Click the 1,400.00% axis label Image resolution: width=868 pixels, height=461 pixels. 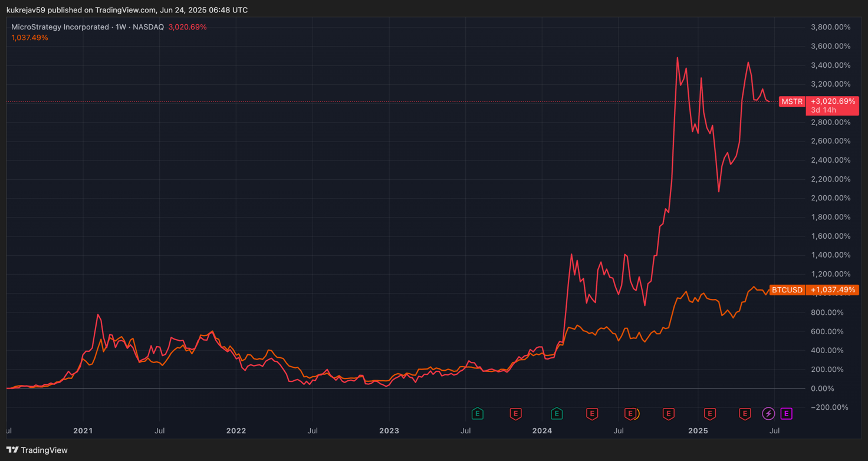point(831,255)
